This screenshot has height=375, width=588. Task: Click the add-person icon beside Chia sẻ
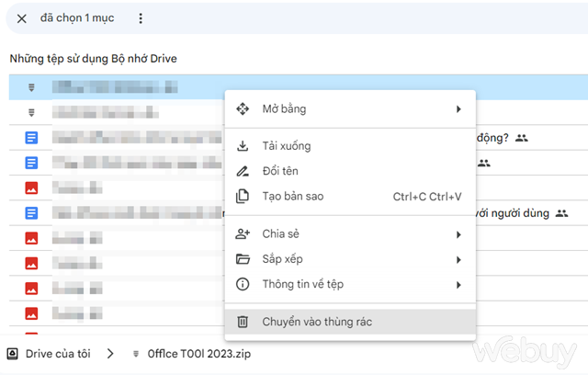pyautogui.click(x=243, y=234)
